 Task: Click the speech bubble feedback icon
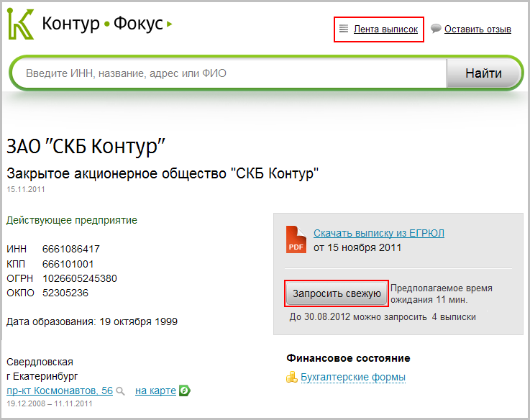point(436,29)
